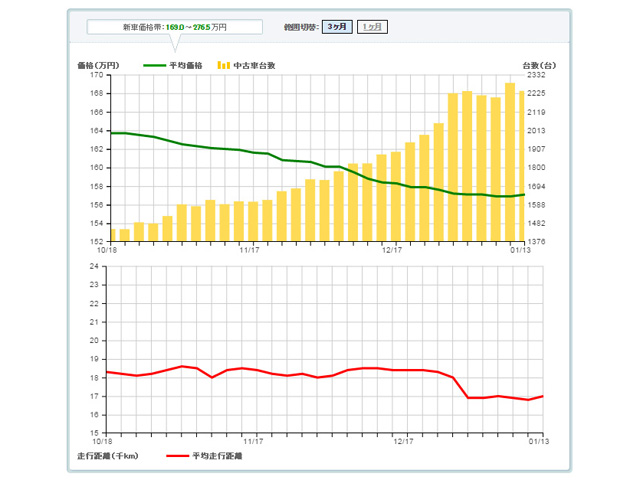Click the first yellow bar at 10/18

pyautogui.click(x=113, y=235)
